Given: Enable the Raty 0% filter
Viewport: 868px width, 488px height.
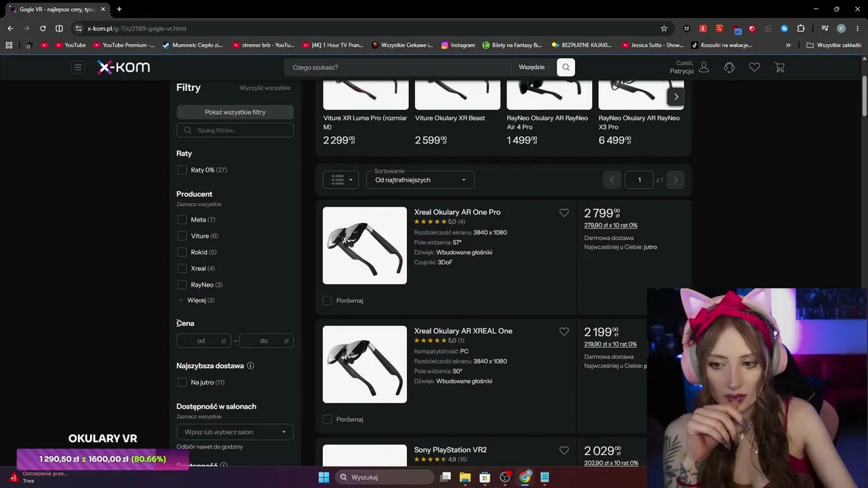Looking at the screenshot, I should (x=182, y=170).
